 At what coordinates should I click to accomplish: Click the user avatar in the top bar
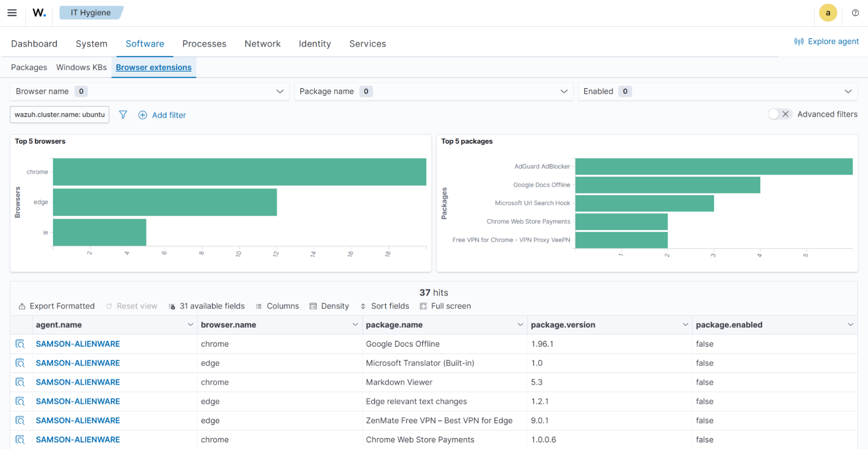point(828,13)
